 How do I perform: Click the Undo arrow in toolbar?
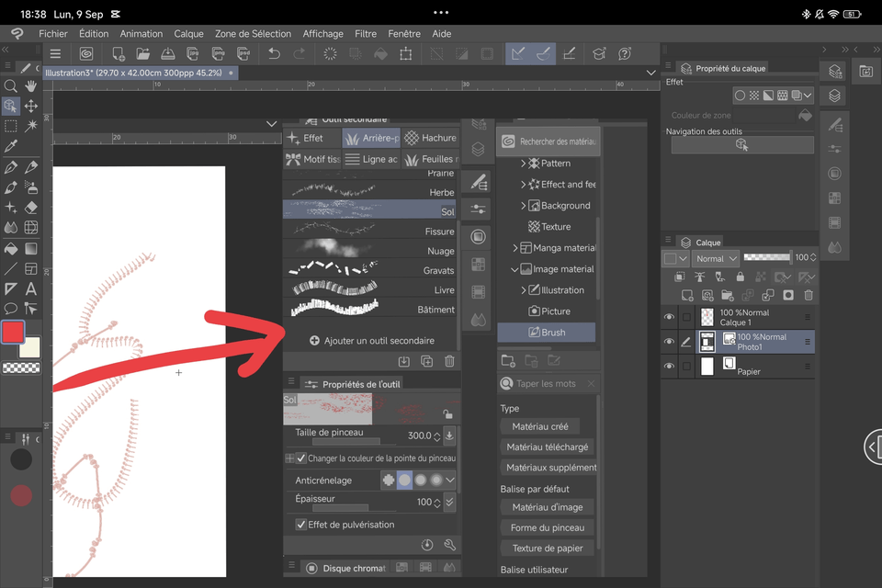pos(274,54)
